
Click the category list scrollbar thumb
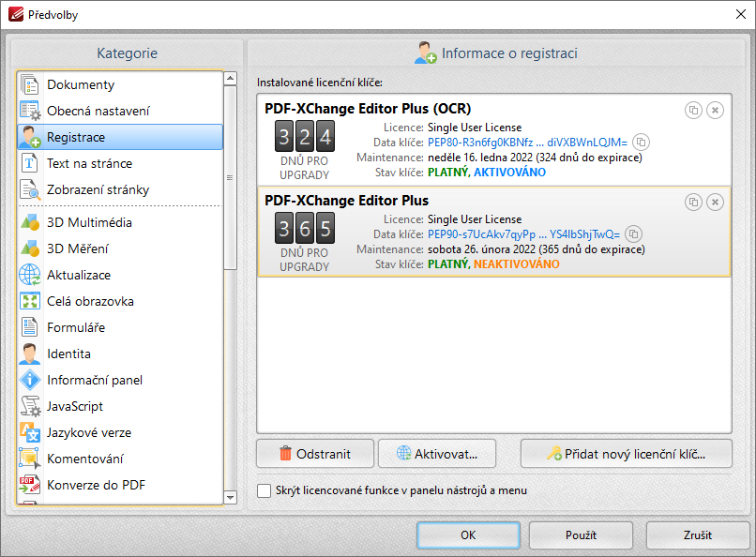tap(231, 178)
